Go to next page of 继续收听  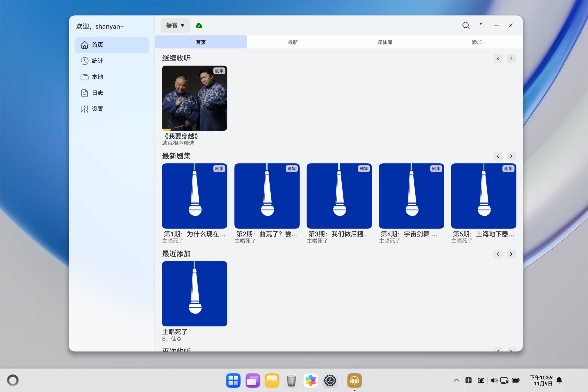tap(511, 58)
